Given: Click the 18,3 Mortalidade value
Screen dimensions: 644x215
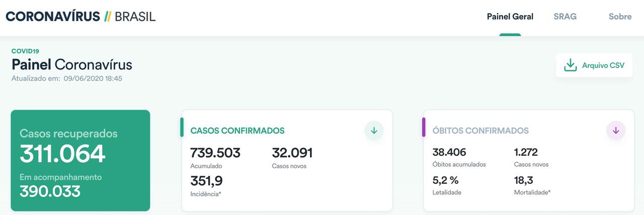Looking at the screenshot, I should point(524,180).
